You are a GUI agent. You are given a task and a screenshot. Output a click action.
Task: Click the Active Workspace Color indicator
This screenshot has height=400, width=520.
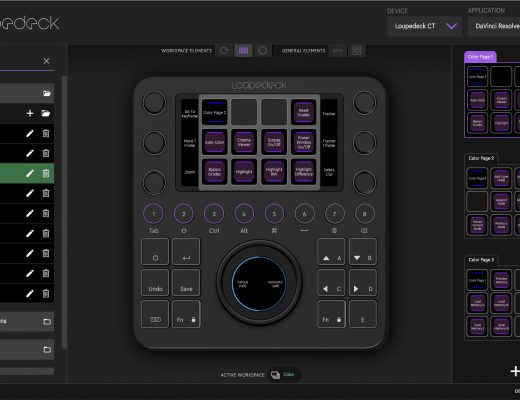284,375
